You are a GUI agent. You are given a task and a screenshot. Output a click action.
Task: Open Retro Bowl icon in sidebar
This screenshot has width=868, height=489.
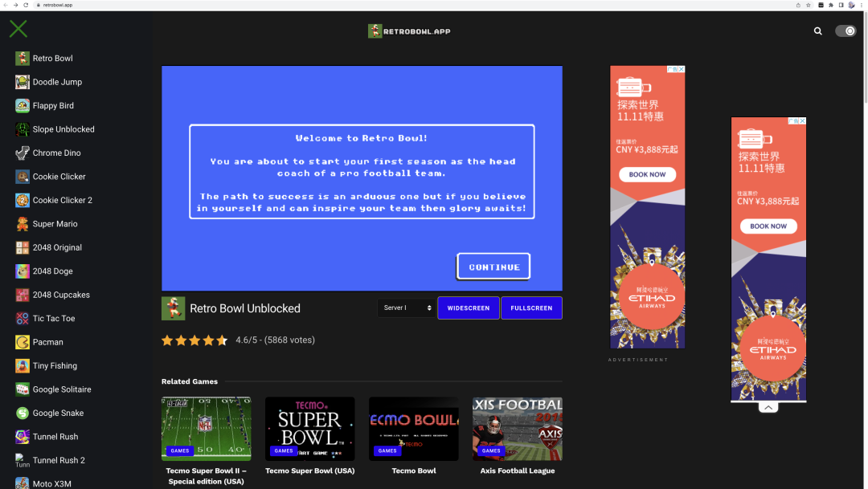23,58
